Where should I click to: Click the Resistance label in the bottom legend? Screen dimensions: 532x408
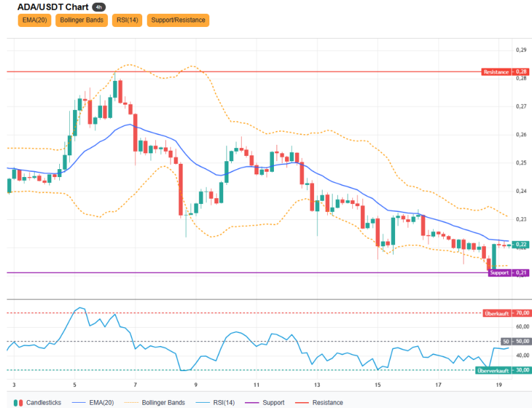328,403
